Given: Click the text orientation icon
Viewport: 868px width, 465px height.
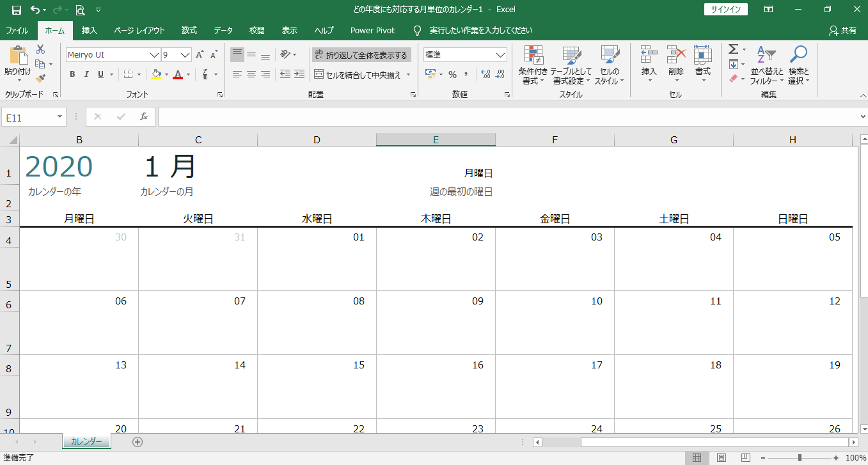Looking at the screenshot, I should [285, 55].
